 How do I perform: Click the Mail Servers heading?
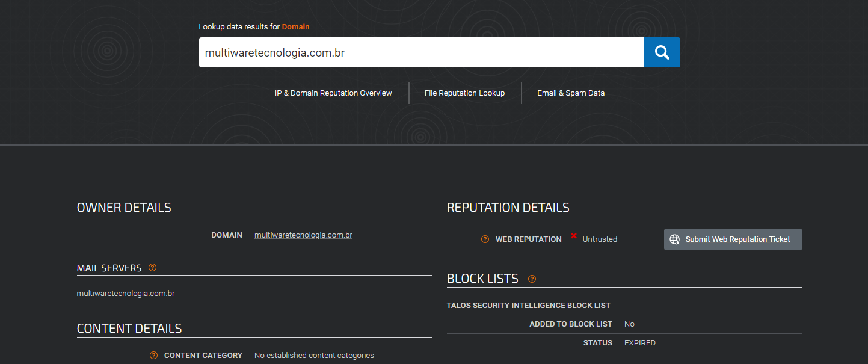pyautogui.click(x=109, y=268)
